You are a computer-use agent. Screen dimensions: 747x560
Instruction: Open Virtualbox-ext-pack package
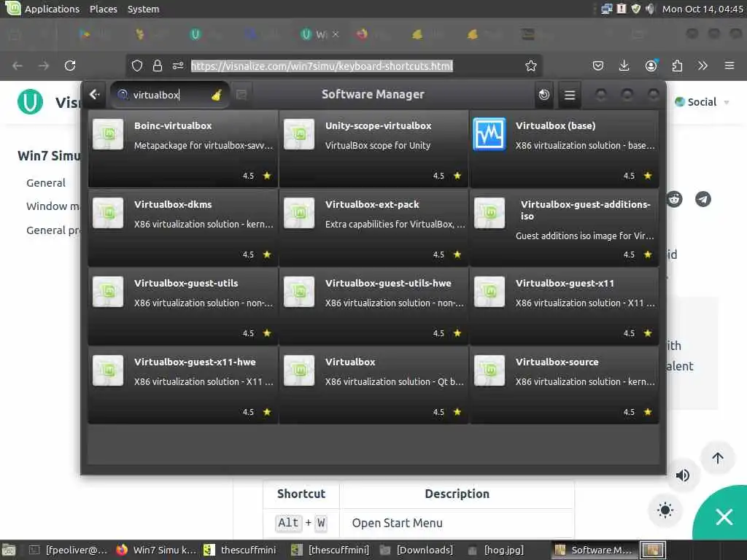[x=374, y=227]
